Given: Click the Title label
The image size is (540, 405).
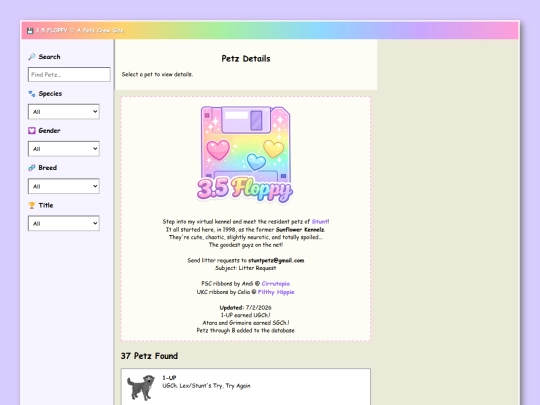Looking at the screenshot, I should (46, 205).
